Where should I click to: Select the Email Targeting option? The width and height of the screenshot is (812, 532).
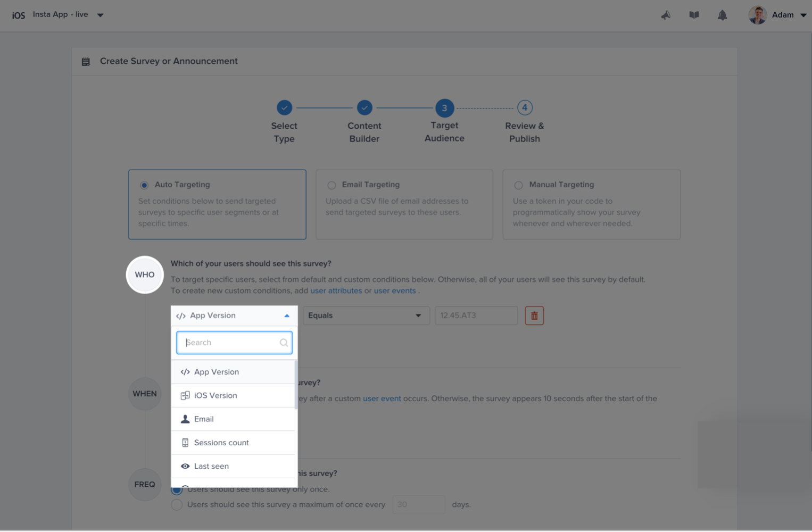pyautogui.click(x=332, y=185)
